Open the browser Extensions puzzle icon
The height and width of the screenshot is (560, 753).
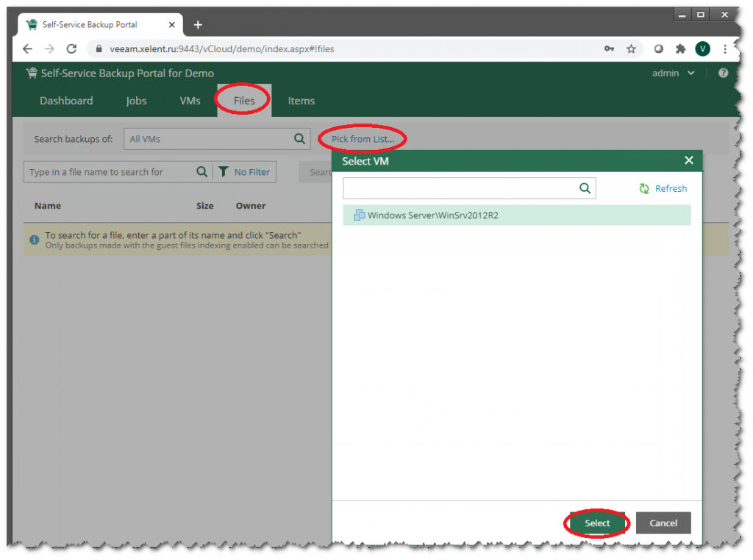[x=680, y=49]
